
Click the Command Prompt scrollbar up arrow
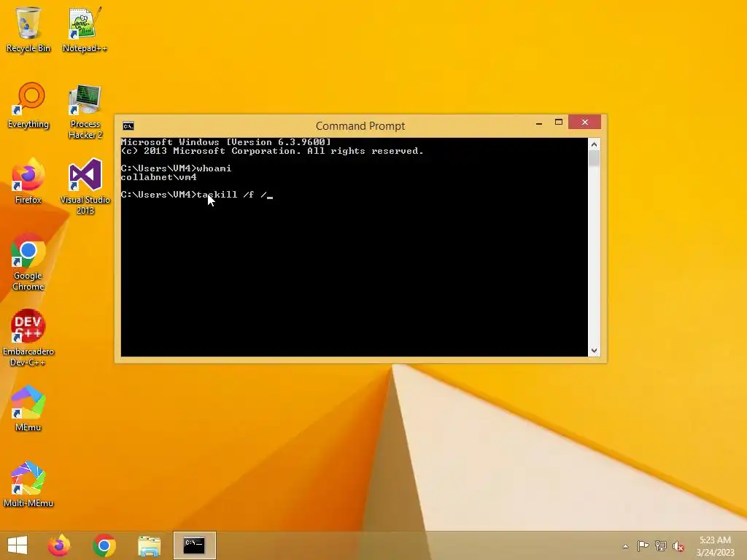594,144
